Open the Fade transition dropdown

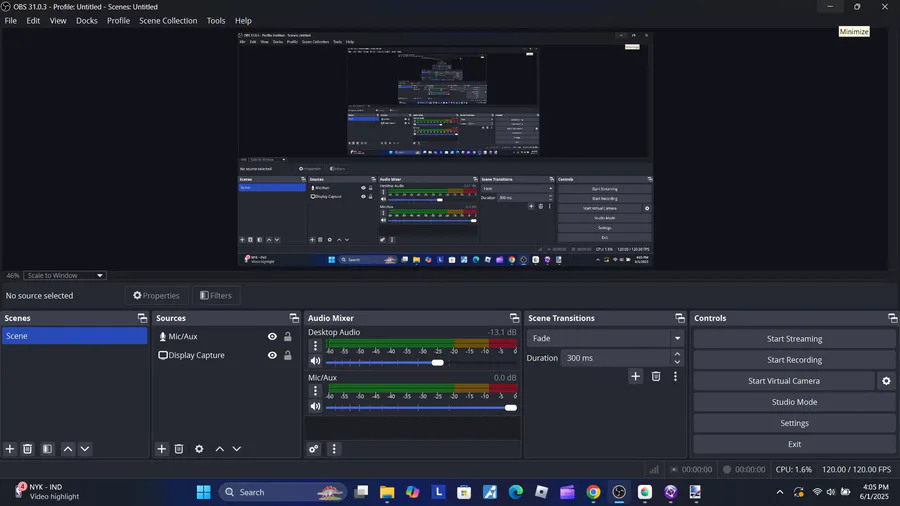pyautogui.click(x=605, y=338)
